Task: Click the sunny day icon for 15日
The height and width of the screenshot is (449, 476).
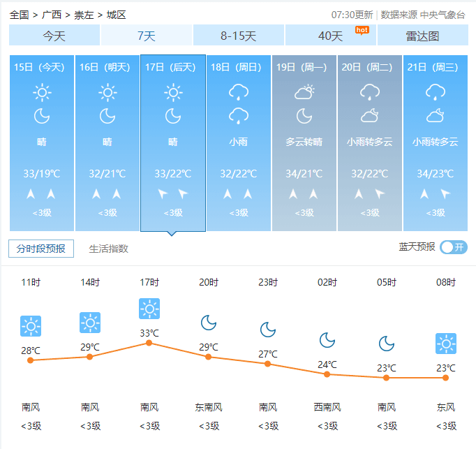Action: [42, 92]
